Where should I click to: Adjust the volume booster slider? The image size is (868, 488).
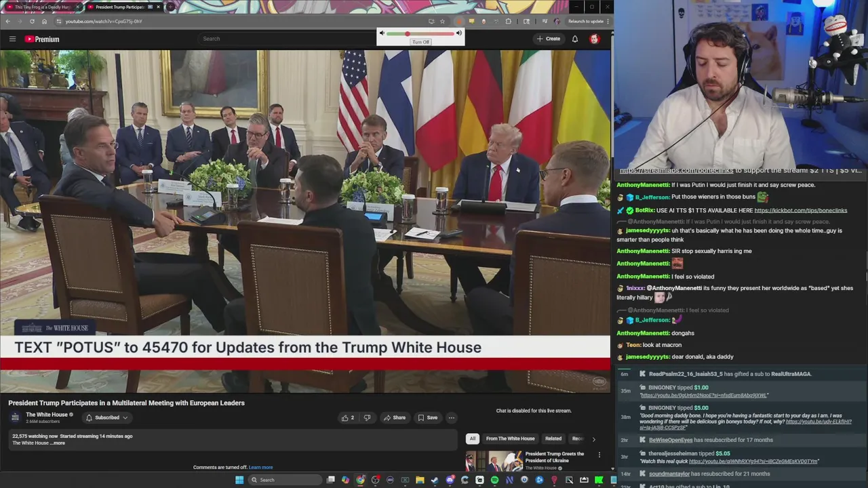click(420, 33)
